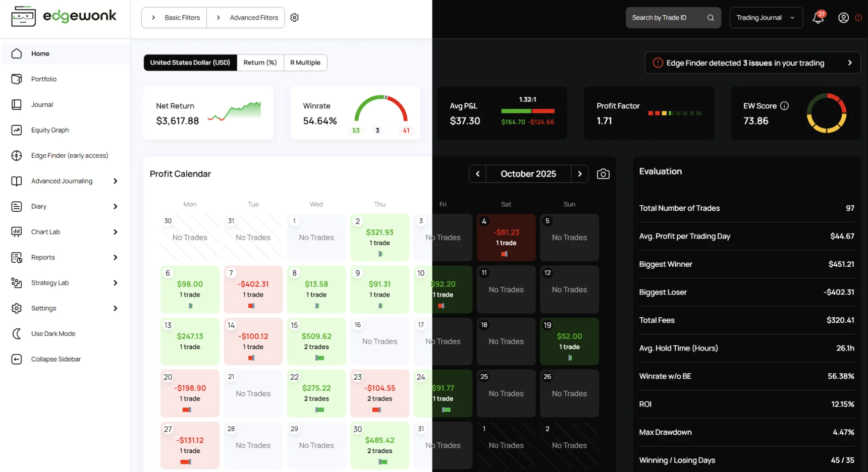The height and width of the screenshot is (472, 868).
Task: Click search magnifier in Trade ID box
Action: [x=711, y=18]
